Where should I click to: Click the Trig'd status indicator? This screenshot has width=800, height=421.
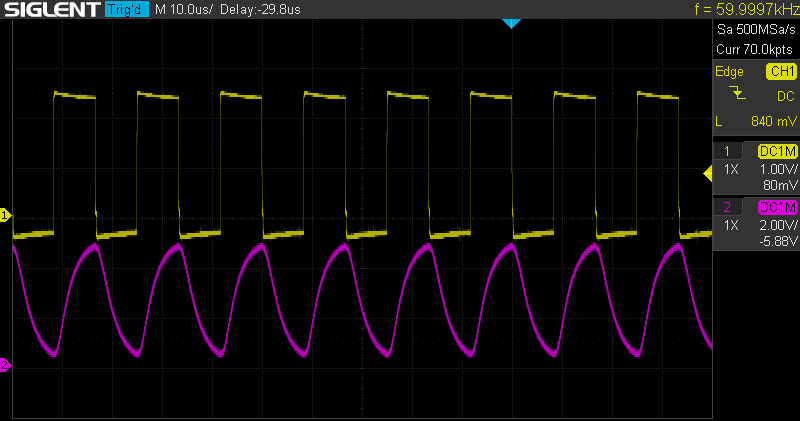pos(127,9)
